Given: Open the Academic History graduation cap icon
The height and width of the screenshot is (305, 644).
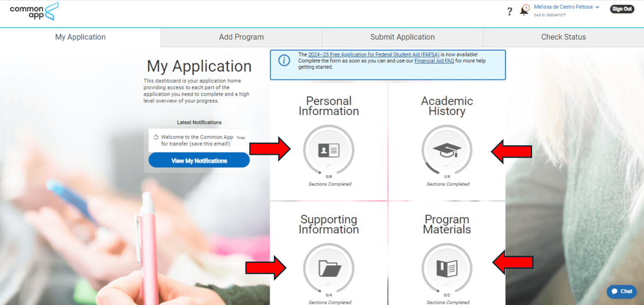Looking at the screenshot, I should pos(446,150).
